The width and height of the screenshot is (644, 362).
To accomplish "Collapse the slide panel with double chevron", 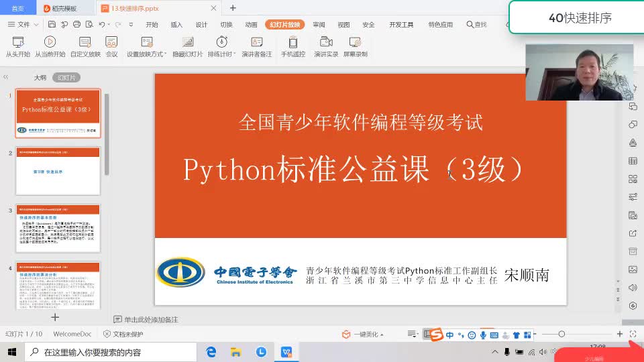I will (6, 77).
